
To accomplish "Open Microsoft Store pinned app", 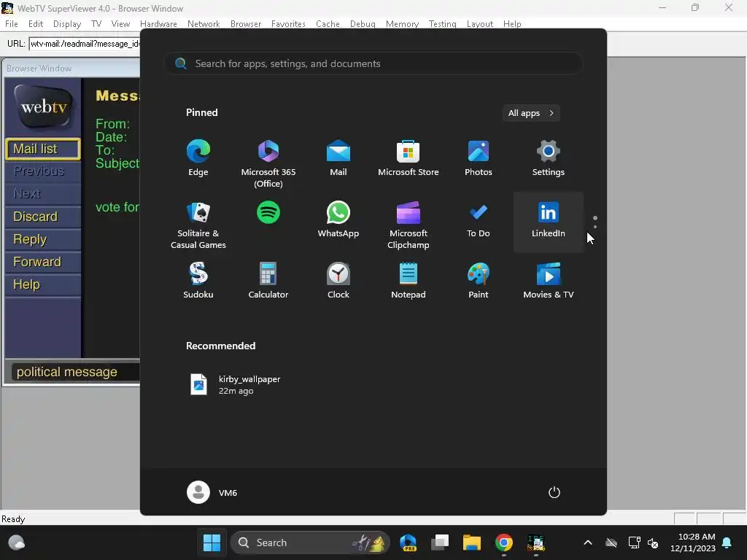I will tap(409, 158).
